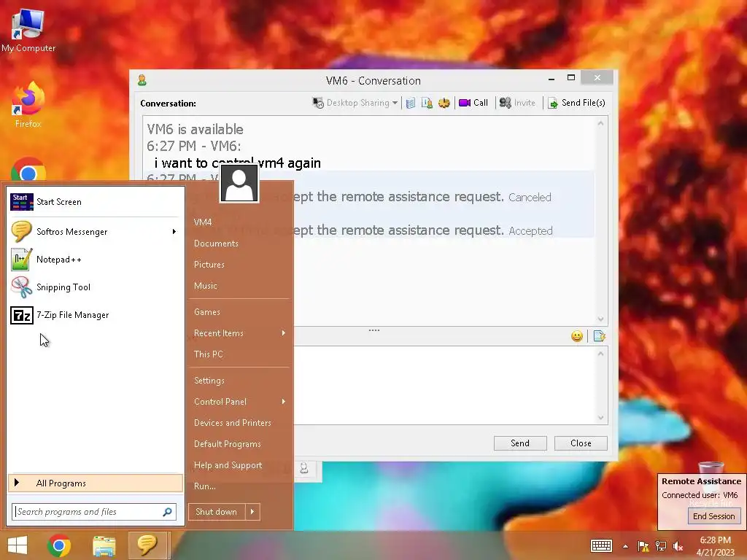This screenshot has width=747, height=560.
Task: Click the quick message template icon
Action: [600, 336]
